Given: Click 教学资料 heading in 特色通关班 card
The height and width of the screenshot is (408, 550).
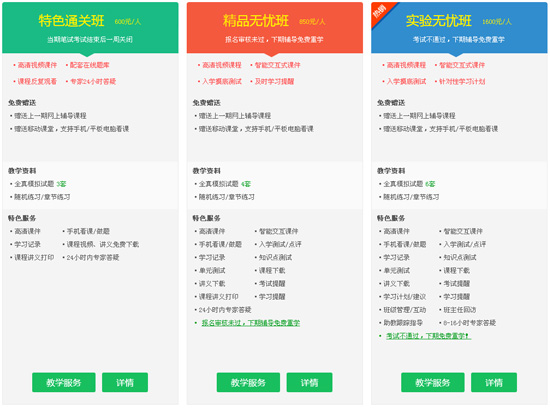Looking at the screenshot, I should click(x=22, y=171).
